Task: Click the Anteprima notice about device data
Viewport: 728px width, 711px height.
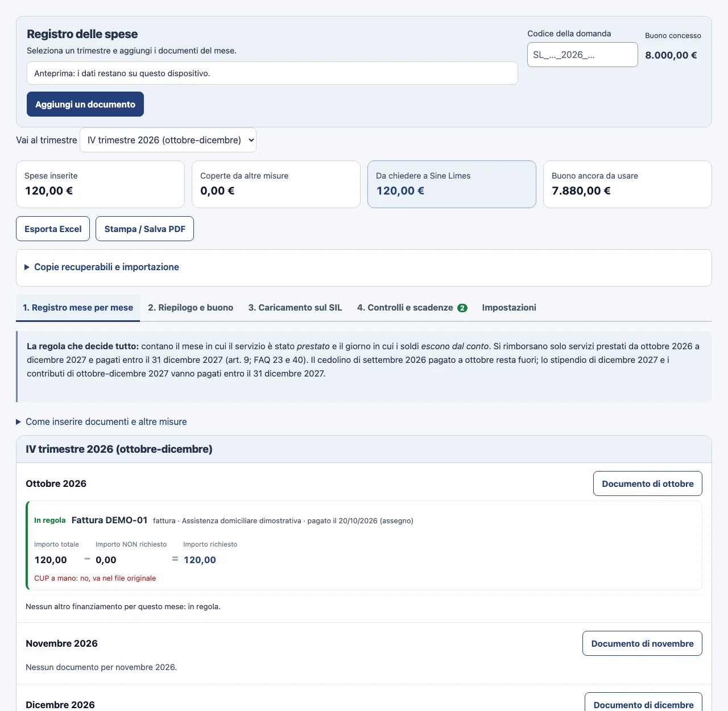Action: [x=272, y=73]
